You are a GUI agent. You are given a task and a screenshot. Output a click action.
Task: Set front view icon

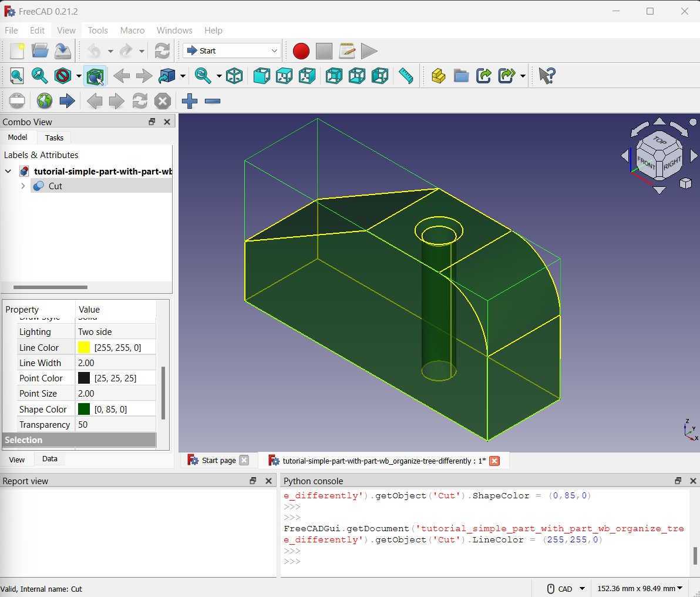(x=261, y=76)
